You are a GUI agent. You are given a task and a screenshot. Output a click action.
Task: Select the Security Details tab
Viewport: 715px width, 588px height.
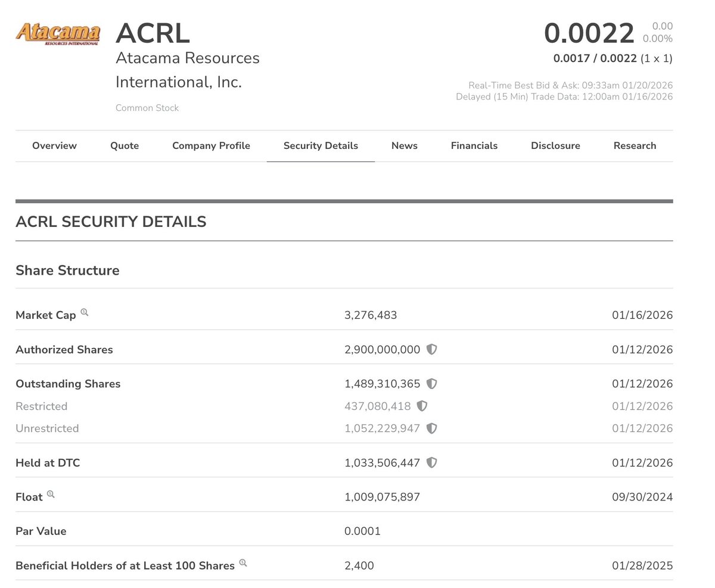321,146
